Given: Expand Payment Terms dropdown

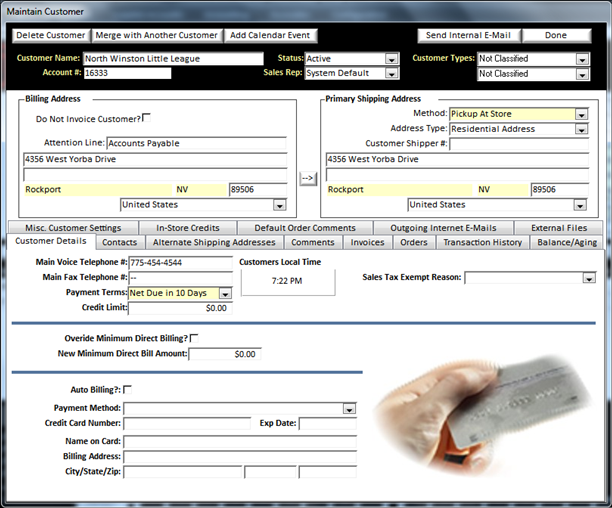Looking at the screenshot, I should (225, 293).
